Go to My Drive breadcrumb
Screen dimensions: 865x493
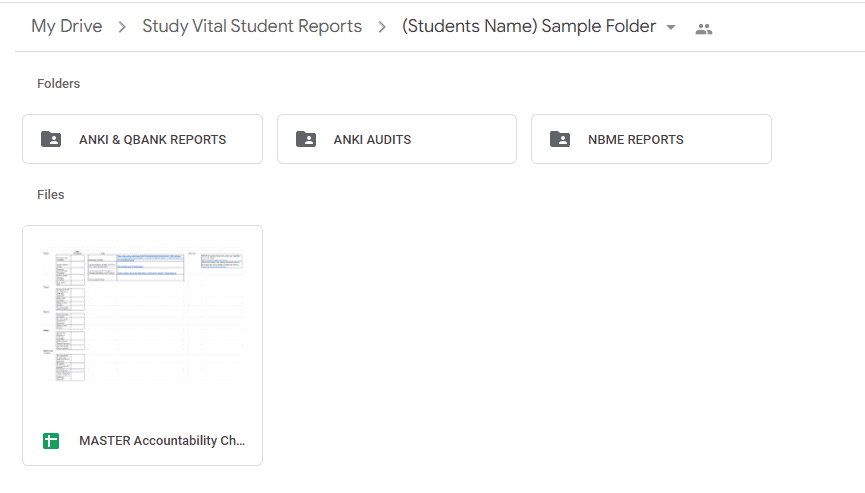click(67, 26)
